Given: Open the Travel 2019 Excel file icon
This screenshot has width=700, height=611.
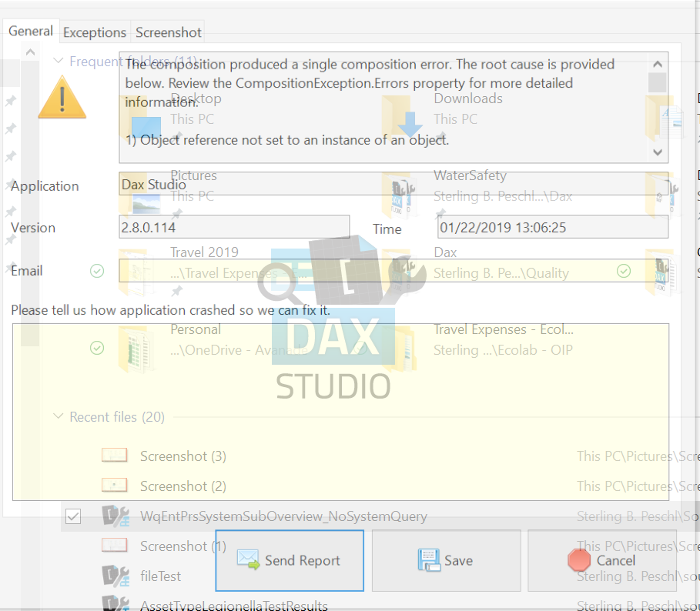Looking at the screenshot, I should coord(139,270).
